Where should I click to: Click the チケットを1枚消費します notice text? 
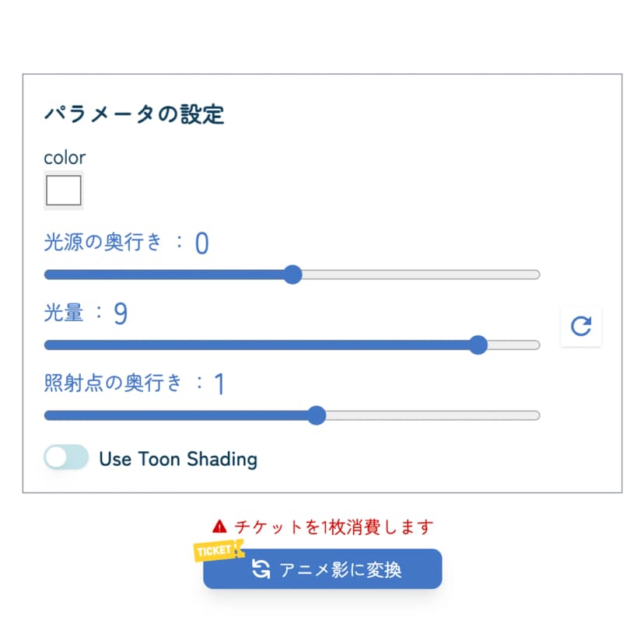coord(333,527)
